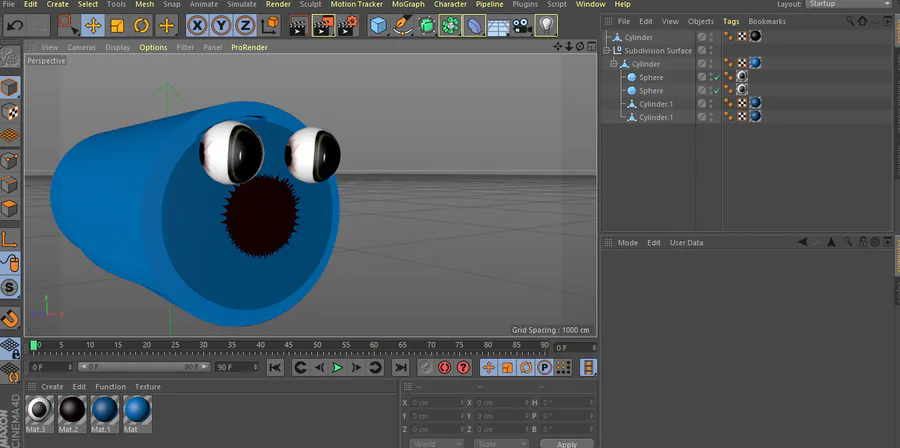Click the Spline Pen tool icon
Screen dimensions: 900x448
coord(402,25)
